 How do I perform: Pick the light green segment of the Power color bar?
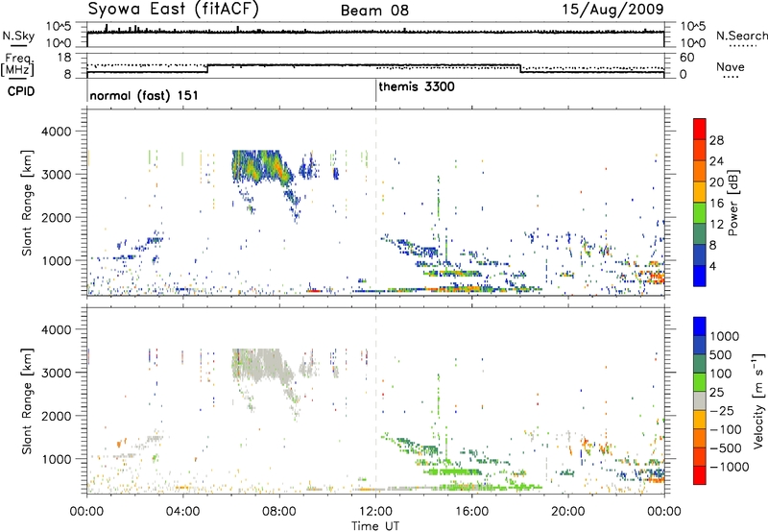(x=700, y=212)
